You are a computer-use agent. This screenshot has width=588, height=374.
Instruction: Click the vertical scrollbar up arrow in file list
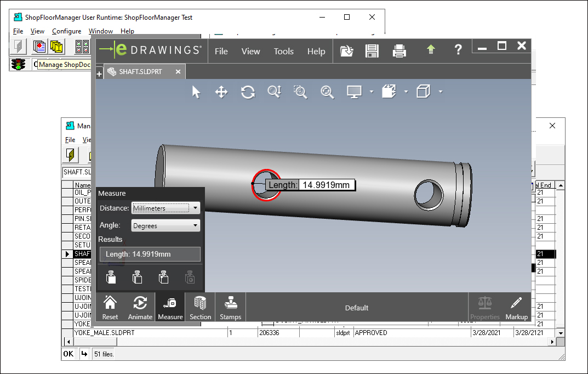pos(561,185)
